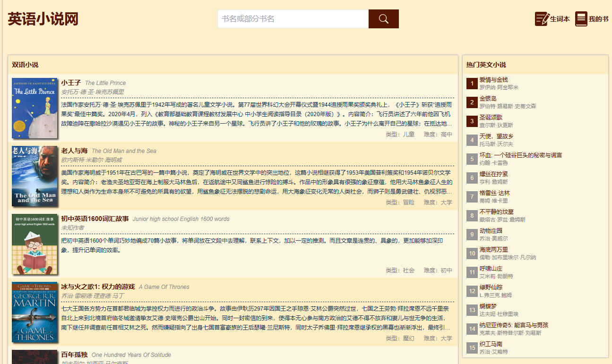This screenshot has width=612, height=364.
Task: Open hot novel 织工马南
Action: click(x=491, y=344)
